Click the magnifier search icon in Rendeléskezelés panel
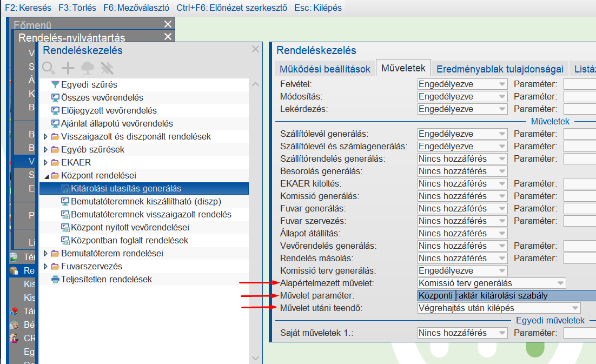 (48, 68)
